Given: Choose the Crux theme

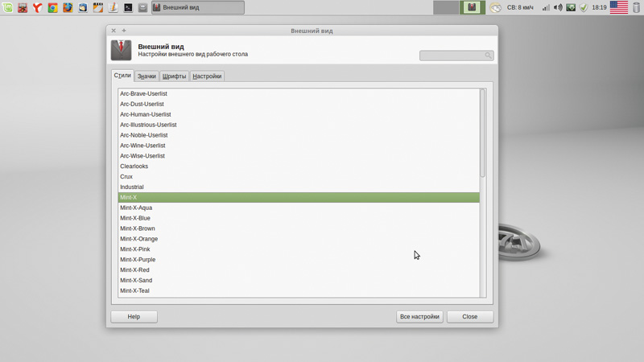Looking at the screenshot, I should coord(299,176).
